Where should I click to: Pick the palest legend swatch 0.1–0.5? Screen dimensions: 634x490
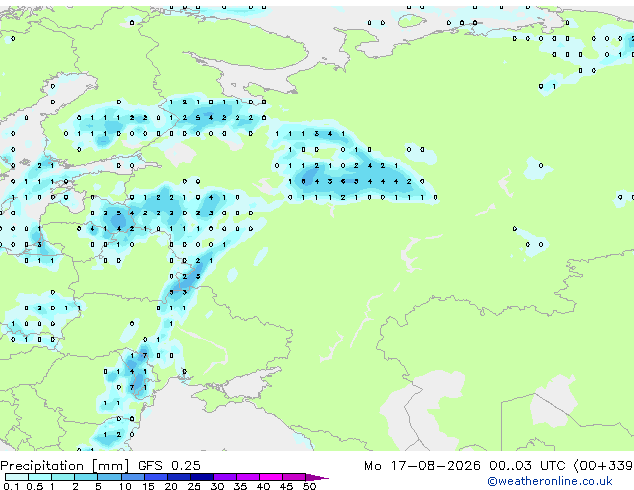[x=17, y=477]
